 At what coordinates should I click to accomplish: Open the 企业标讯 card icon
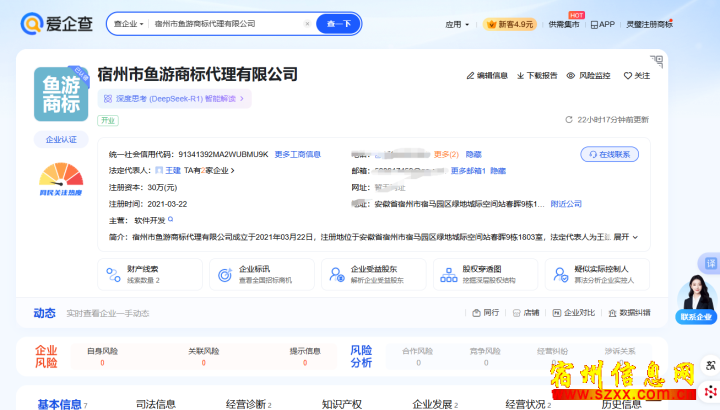pos(224,274)
